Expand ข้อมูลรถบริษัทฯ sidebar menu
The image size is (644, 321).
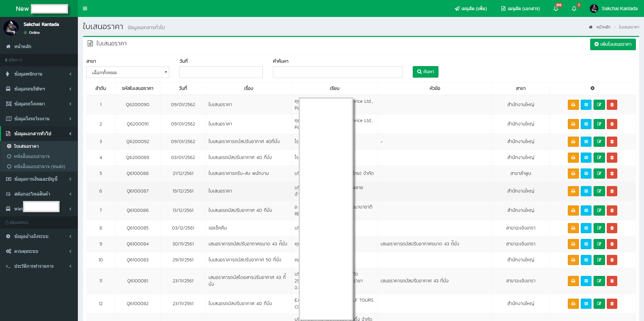click(x=39, y=89)
